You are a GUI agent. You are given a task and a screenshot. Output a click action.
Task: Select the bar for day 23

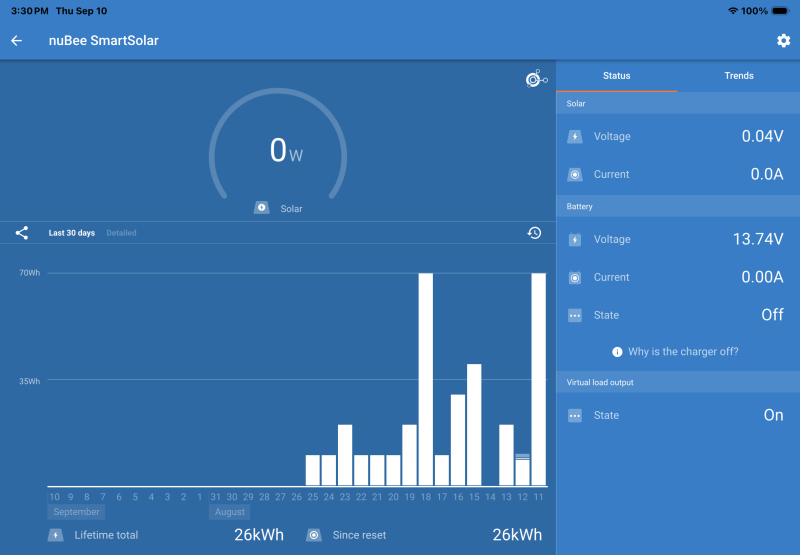click(x=345, y=455)
